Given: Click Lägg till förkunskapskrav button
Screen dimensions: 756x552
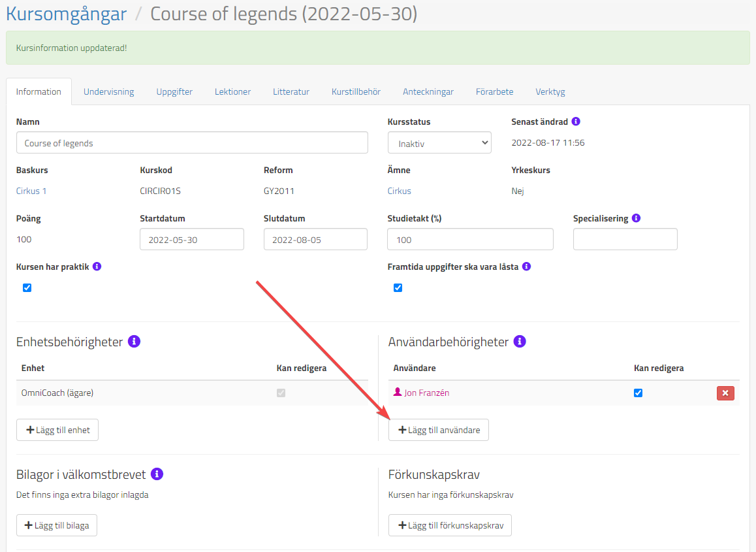Looking at the screenshot, I should [x=450, y=525].
